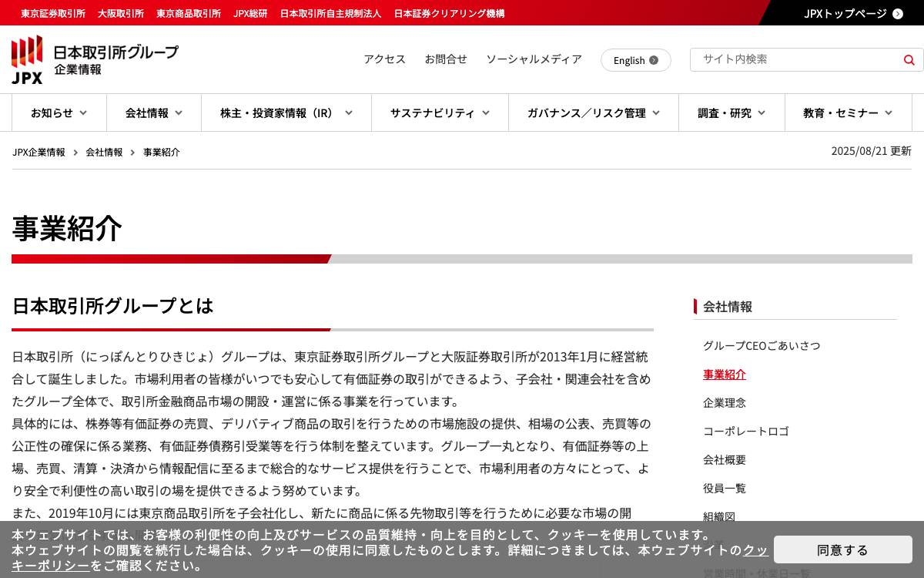Click the 2025/08/21 更新 date text
The width and height of the screenshot is (924, 578).
click(x=871, y=151)
